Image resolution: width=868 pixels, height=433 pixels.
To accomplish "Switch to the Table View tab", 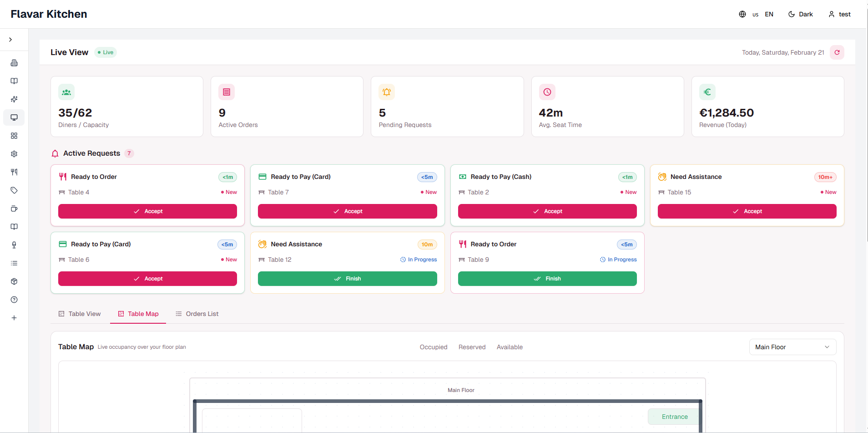I will tap(80, 314).
